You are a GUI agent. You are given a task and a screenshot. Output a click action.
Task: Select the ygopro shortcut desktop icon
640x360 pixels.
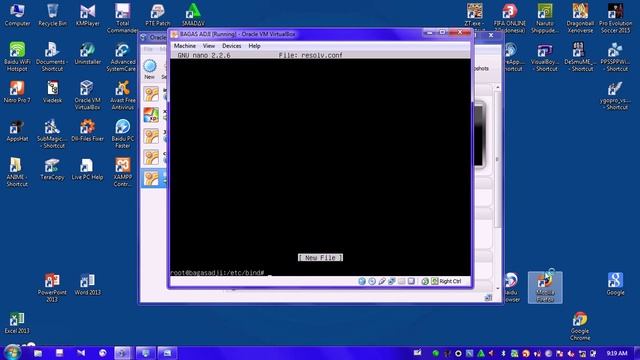(615, 95)
